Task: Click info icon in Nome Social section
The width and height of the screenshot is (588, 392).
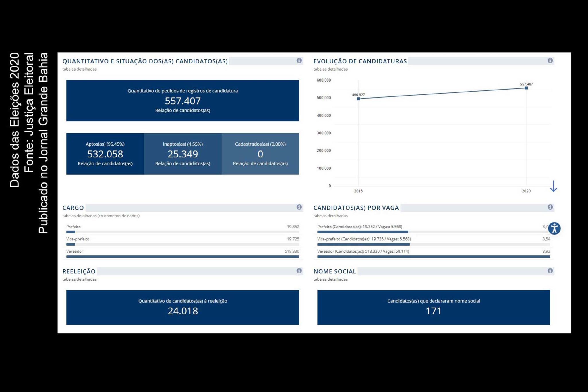Action: (550, 271)
